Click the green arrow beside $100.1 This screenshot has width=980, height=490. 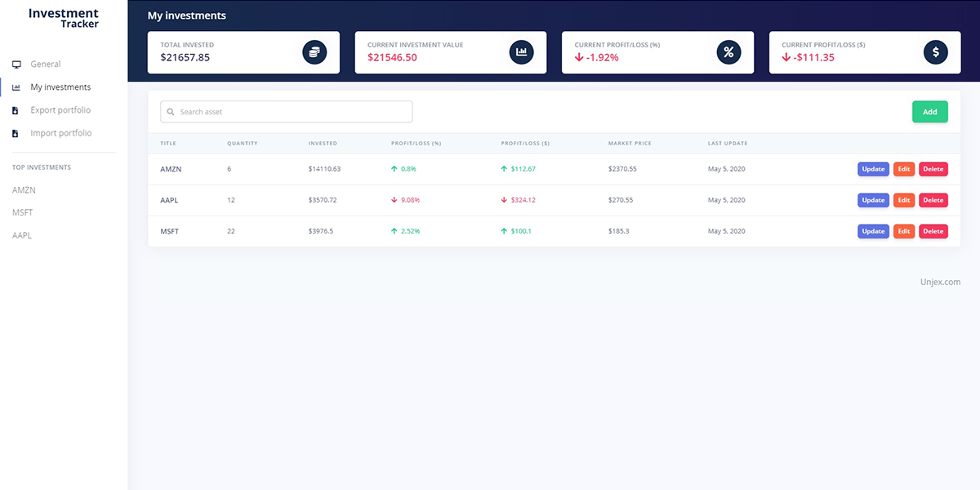click(x=504, y=231)
